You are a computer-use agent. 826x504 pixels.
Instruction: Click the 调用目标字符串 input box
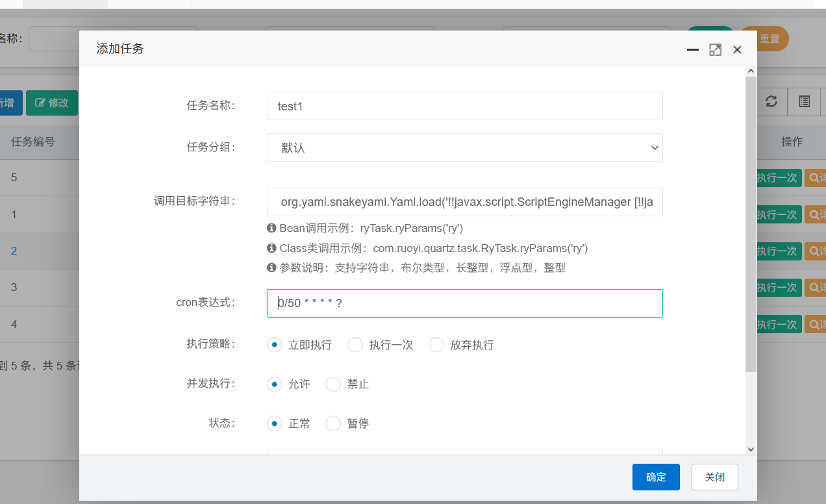[x=464, y=202]
